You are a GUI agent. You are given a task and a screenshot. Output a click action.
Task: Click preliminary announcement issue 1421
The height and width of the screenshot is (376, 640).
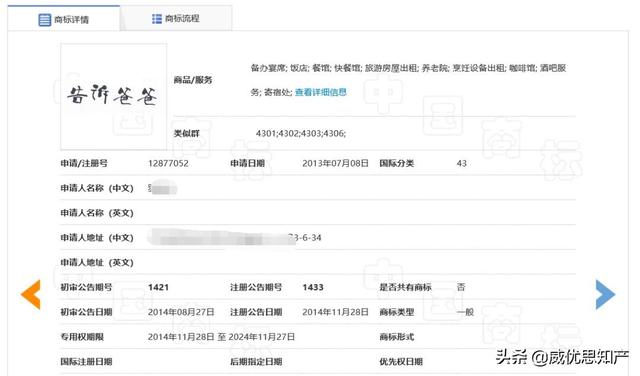(158, 287)
